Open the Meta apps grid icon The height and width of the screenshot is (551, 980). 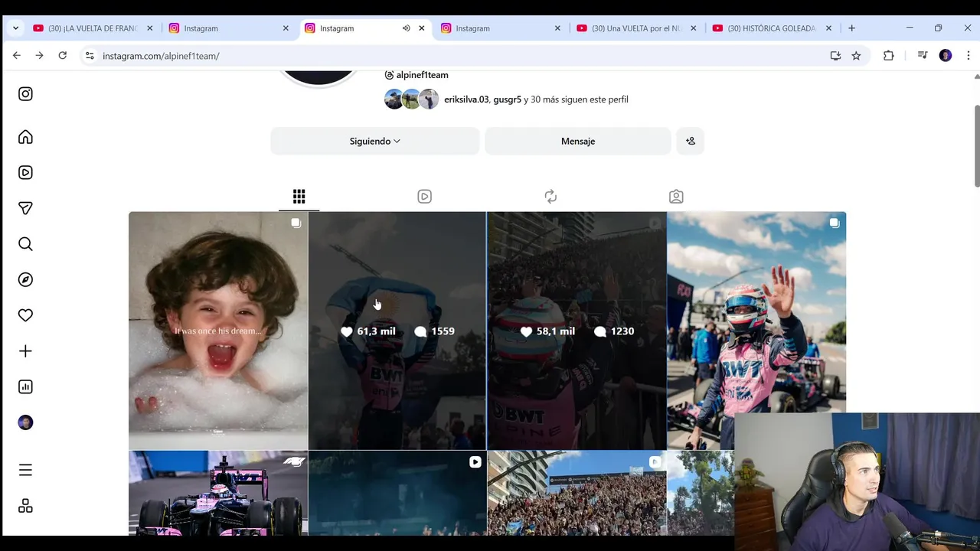click(x=25, y=506)
